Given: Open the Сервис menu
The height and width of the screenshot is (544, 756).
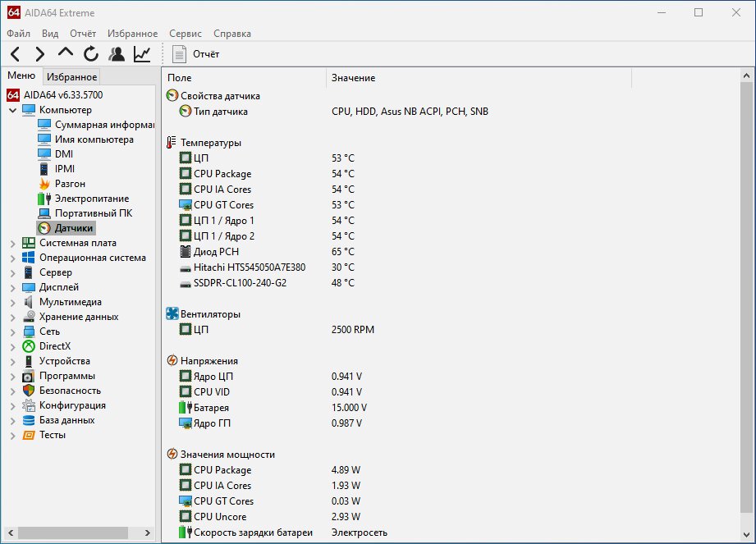Looking at the screenshot, I should [186, 34].
